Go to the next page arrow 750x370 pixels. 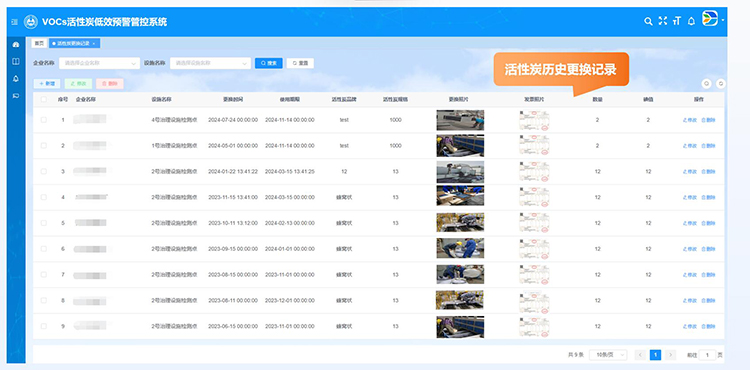(x=671, y=355)
